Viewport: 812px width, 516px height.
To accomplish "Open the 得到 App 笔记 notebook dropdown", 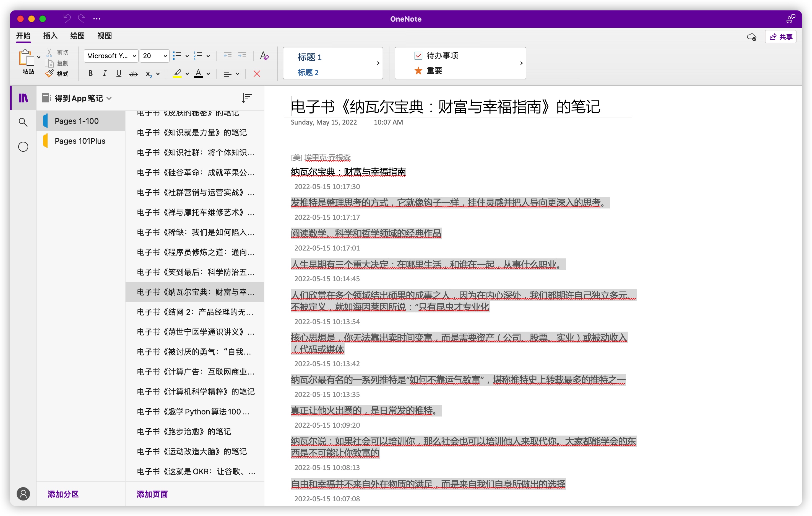I will pos(77,98).
